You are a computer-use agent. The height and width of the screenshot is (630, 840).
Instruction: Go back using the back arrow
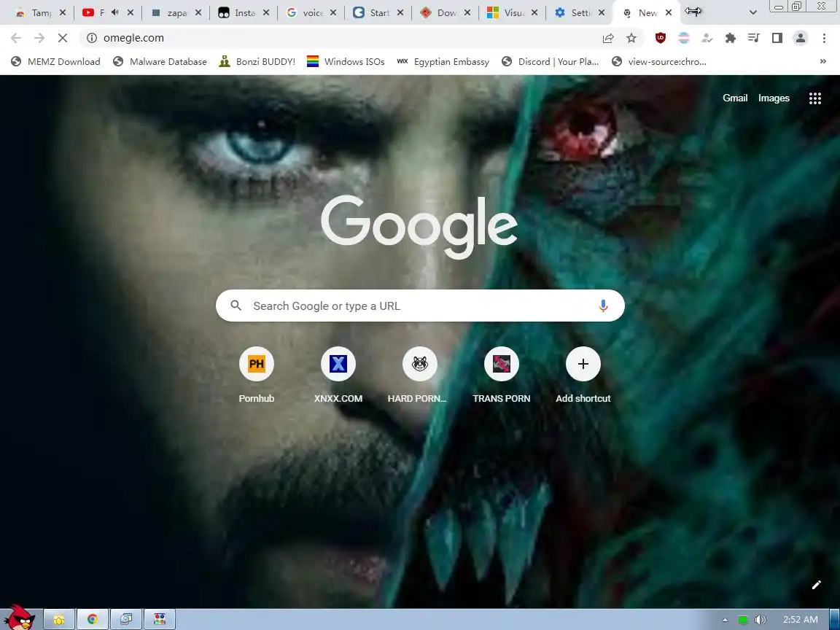coord(16,38)
